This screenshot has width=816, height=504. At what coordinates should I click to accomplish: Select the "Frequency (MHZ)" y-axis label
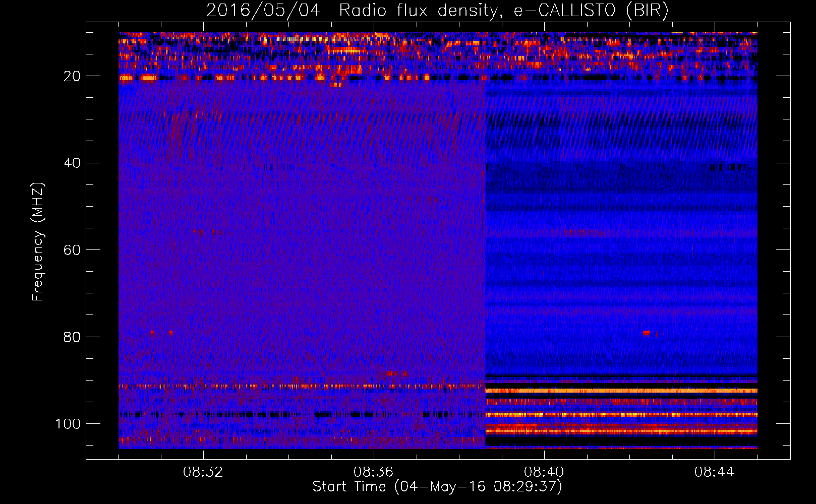click(x=38, y=241)
